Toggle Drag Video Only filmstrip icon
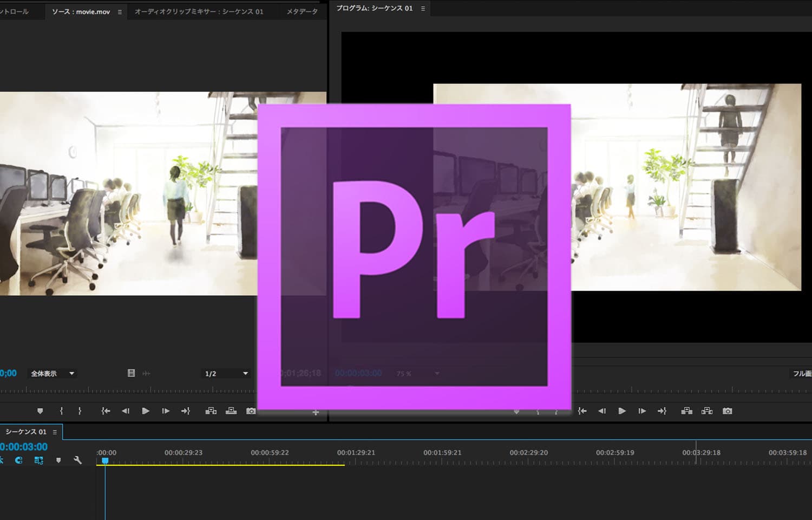Image resolution: width=812 pixels, height=520 pixels. 131,373
